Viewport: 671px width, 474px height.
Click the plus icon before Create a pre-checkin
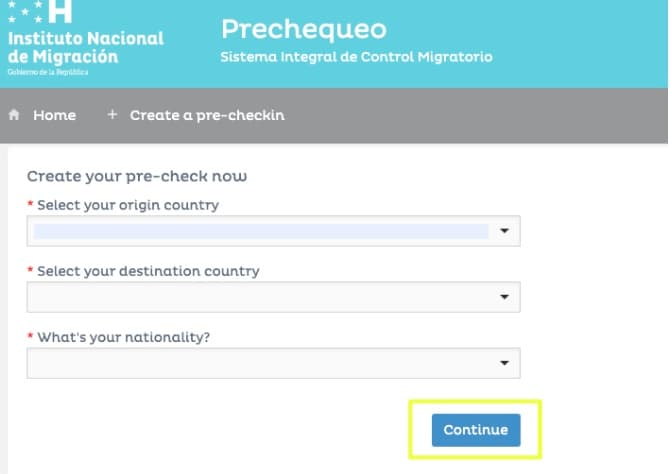coord(112,115)
